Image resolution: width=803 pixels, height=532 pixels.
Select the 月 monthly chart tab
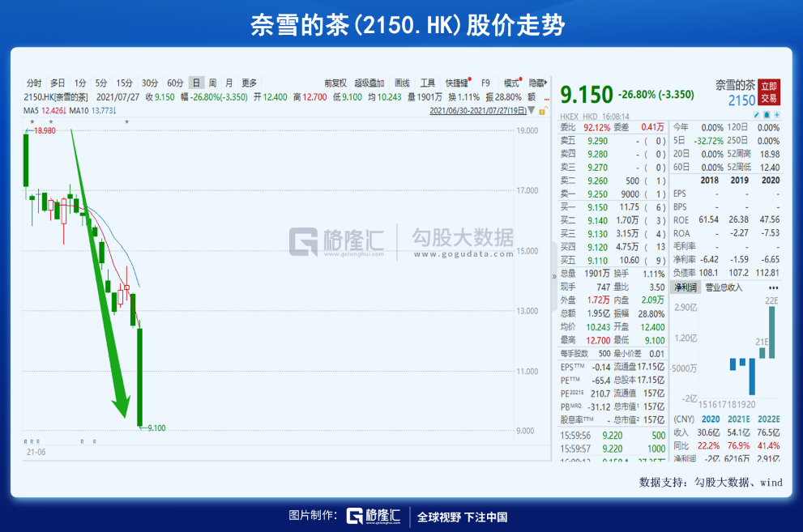pyautogui.click(x=229, y=83)
